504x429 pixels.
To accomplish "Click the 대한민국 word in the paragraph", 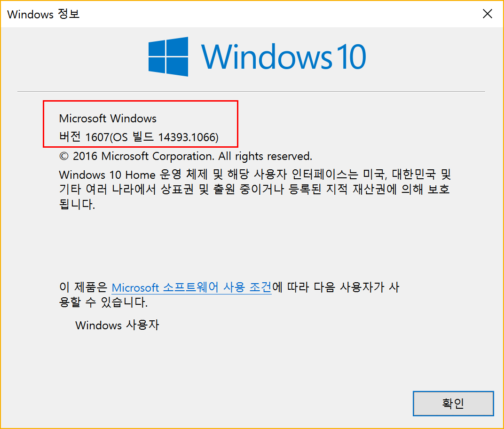I will click(414, 175).
